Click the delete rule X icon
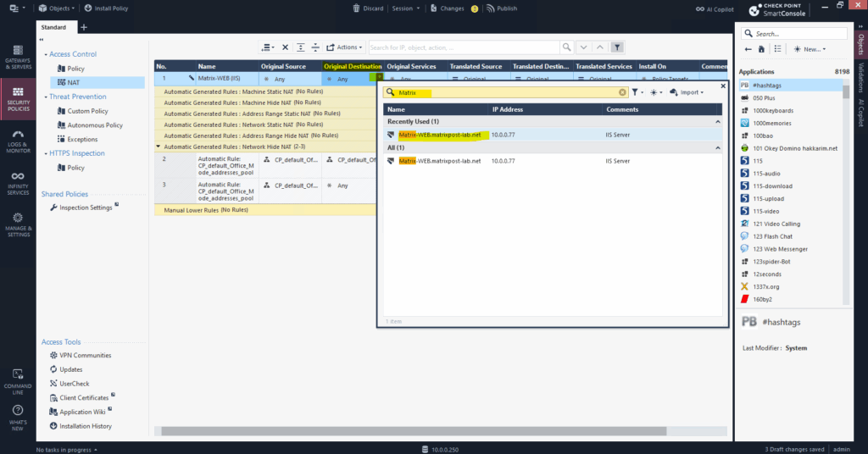The width and height of the screenshot is (868, 454). pos(286,47)
